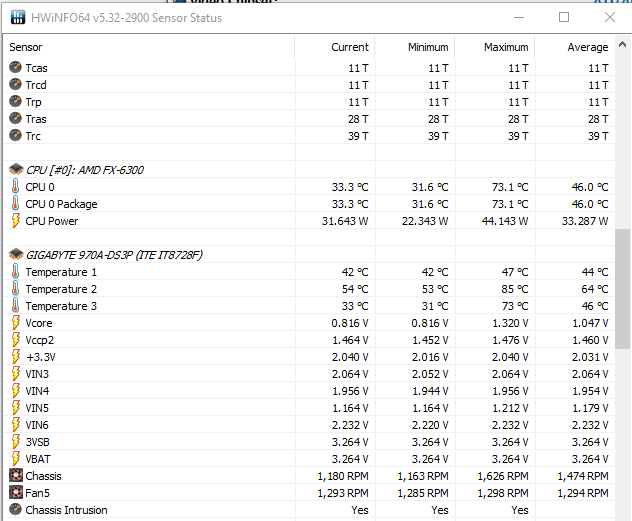
Task: Click the lightning icon beside Vccp2
Action: click(x=15, y=339)
